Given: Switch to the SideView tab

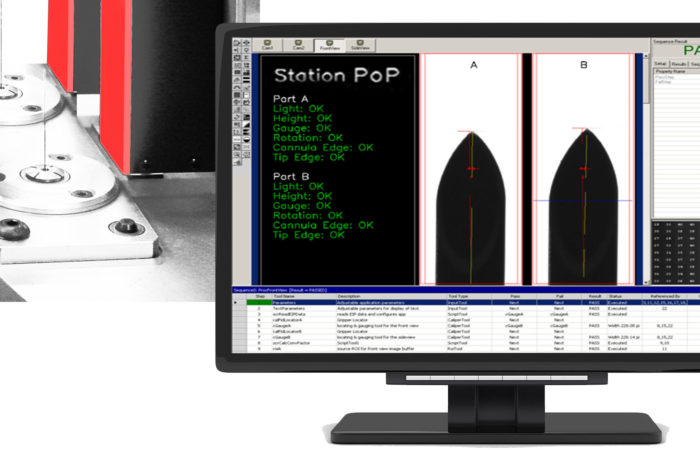Looking at the screenshot, I should point(359,47).
